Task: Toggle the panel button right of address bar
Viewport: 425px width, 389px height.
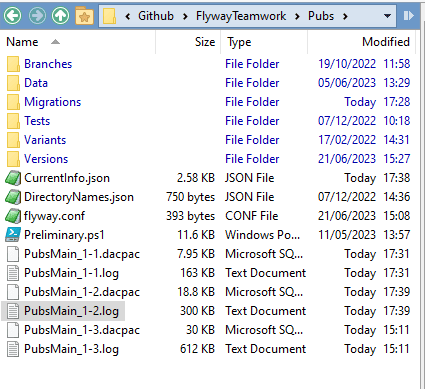Action: [x=409, y=15]
